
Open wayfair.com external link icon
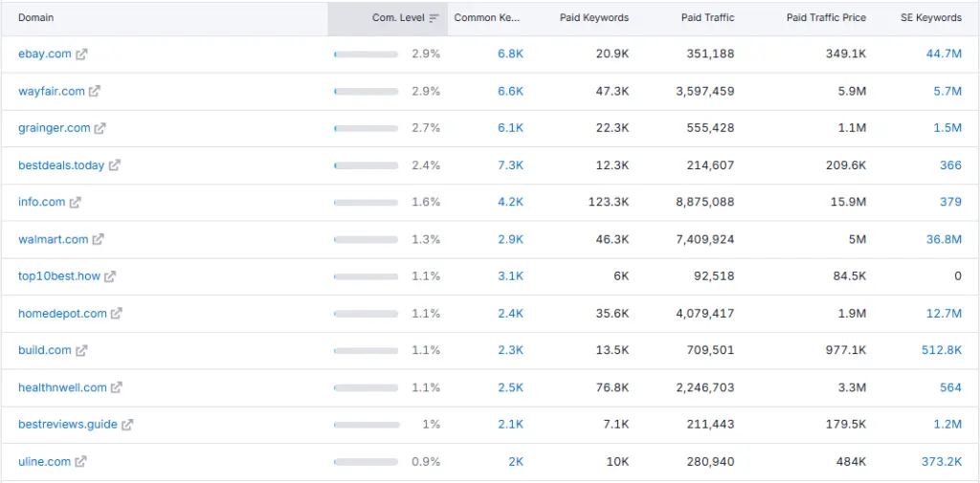point(95,92)
